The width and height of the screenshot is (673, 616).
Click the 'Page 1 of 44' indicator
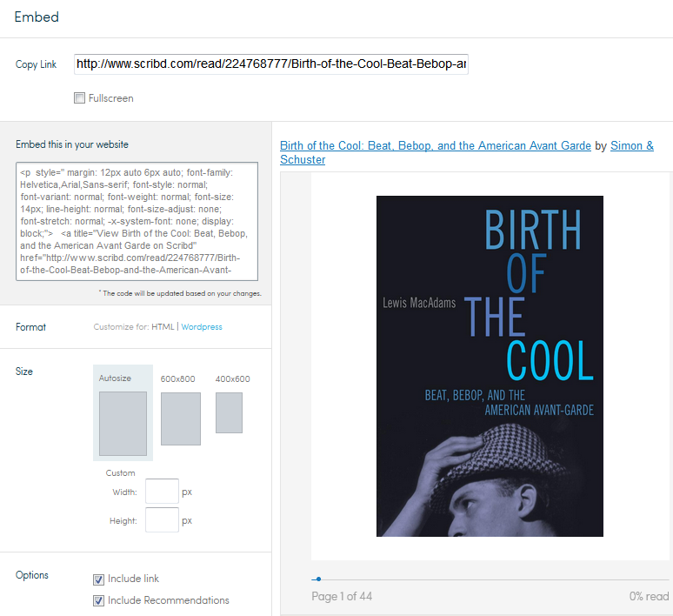342,596
